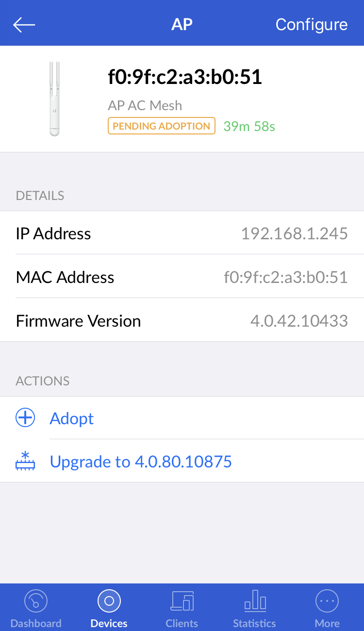Select the Firmware Version row
The width and height of the screenshot is (364, 631).
tap(182, 321)
